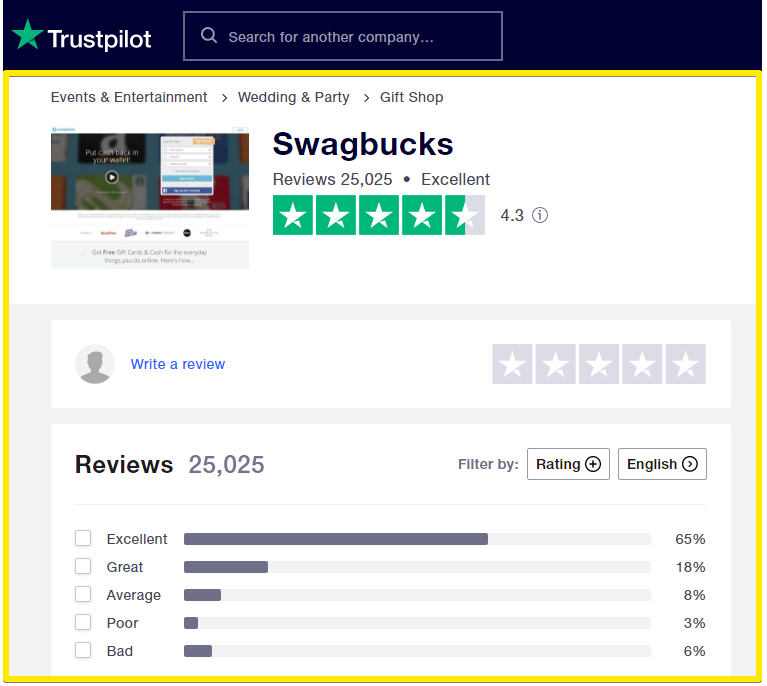Viewport: 767px width, 686px height.
Task: Click the search magnifier icon
Action: coord(209,35)
